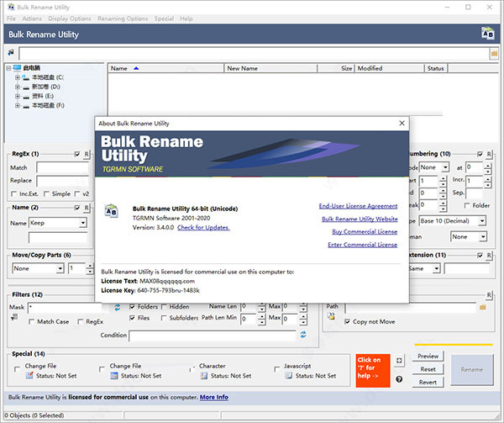Click the Javascript renaming icon
Viewport: 504px width, 423px height.
point(289,375)
